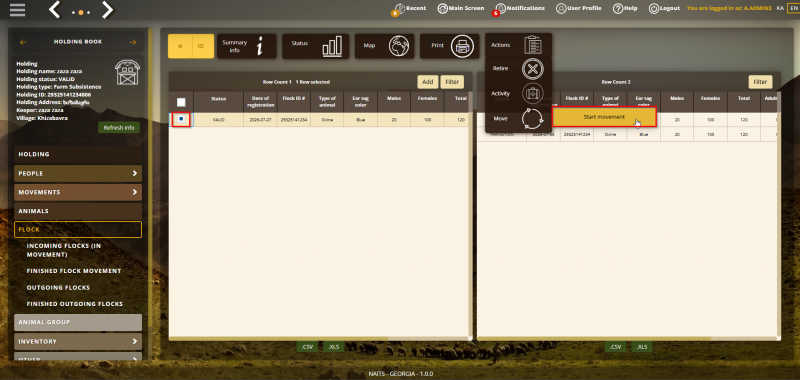Go forward with the right chevron arrow
This screenshot has height=380, width=800.
point(107,10)
